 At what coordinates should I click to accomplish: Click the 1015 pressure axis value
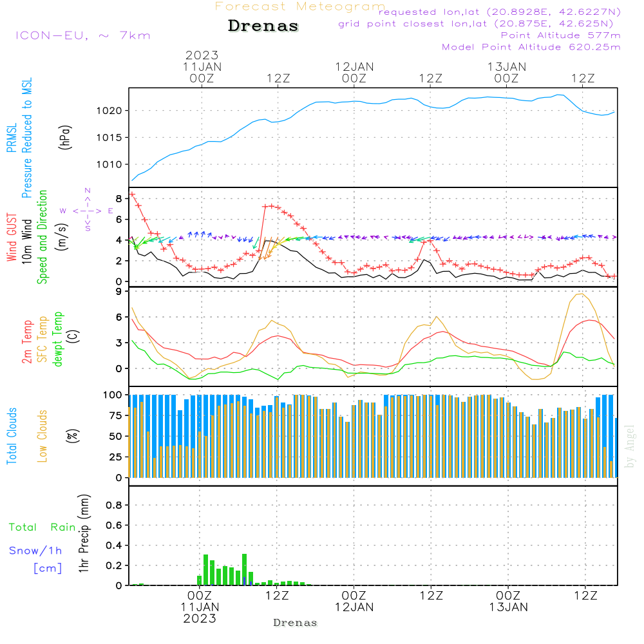point(109,138)
